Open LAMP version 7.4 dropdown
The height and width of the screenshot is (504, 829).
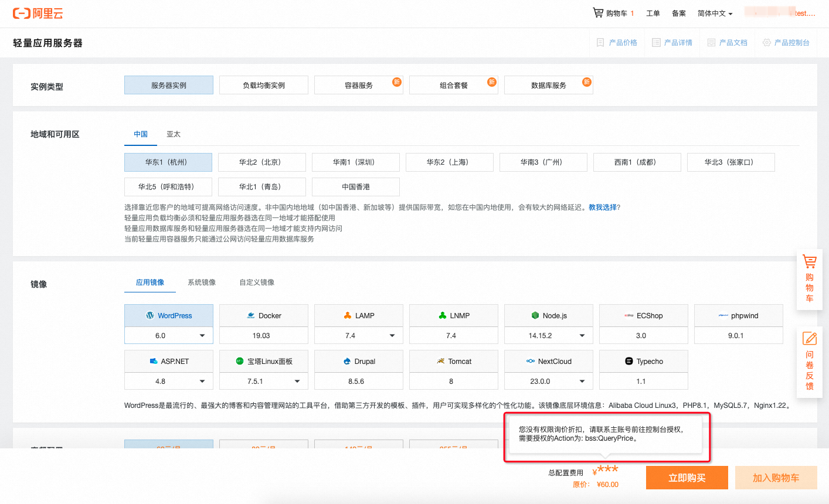[359, 336]
